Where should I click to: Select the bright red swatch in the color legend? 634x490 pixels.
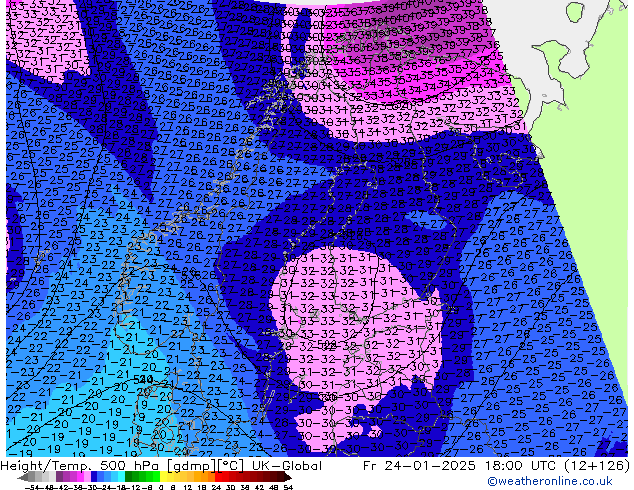(218, 477)
